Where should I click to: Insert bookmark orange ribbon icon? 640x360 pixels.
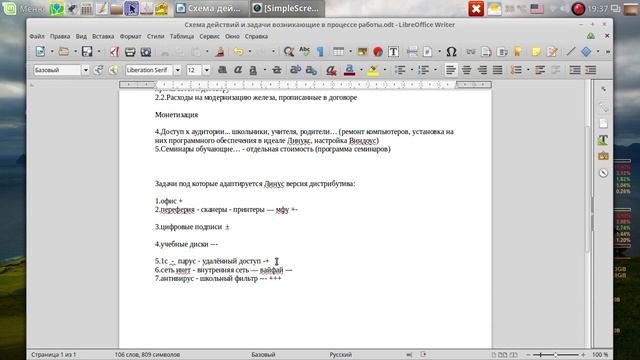(x=518, y=51)
